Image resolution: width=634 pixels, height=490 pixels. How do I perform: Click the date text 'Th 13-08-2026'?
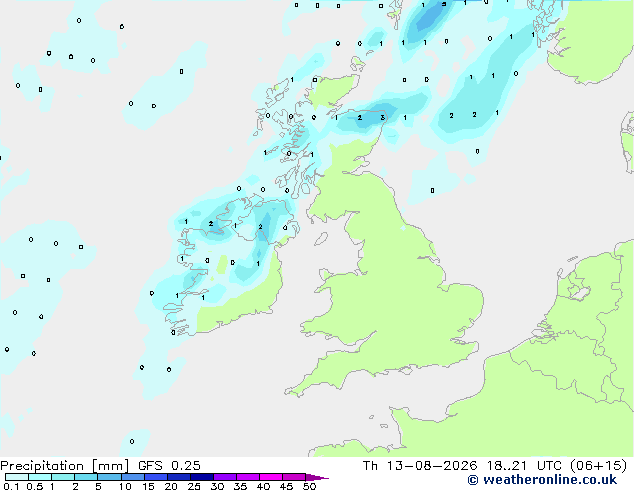point(420,466)
